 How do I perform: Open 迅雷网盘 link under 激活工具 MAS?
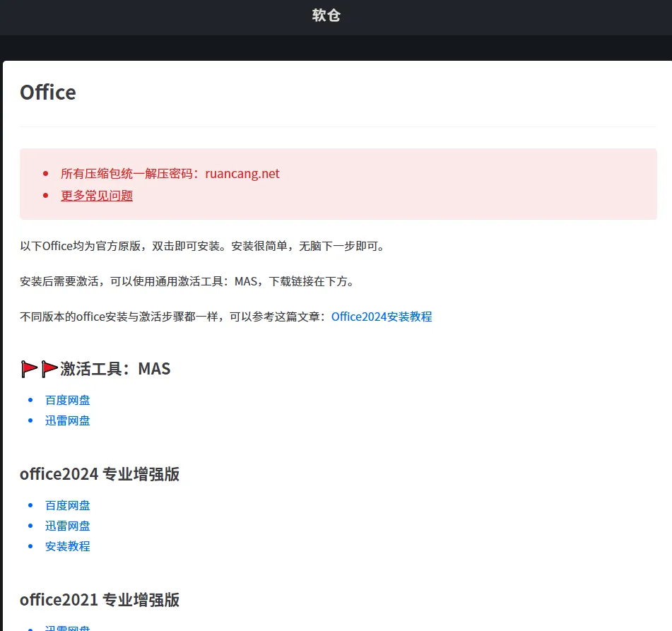coord(68,421)
